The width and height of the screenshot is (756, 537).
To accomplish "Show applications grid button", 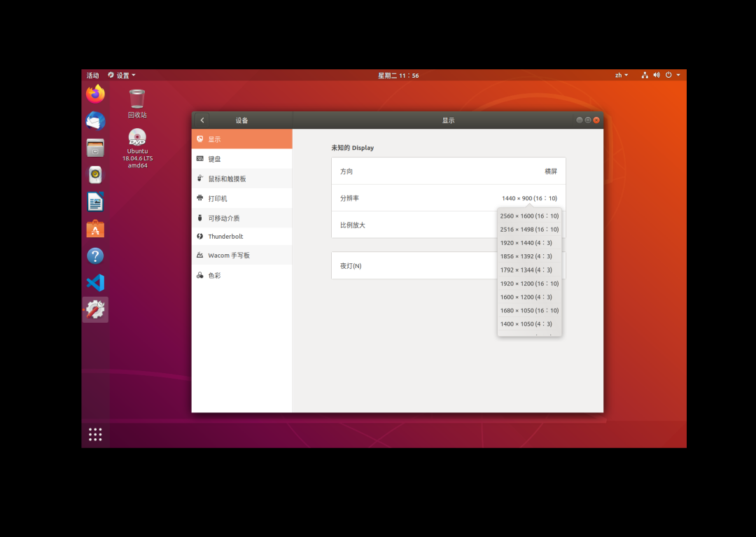I will (95, 435).
